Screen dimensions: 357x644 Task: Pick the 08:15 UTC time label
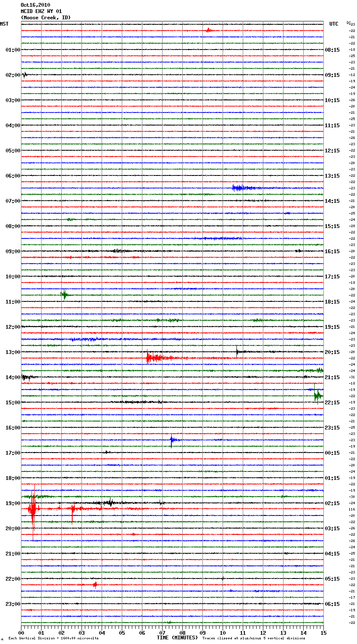(332, 50)
